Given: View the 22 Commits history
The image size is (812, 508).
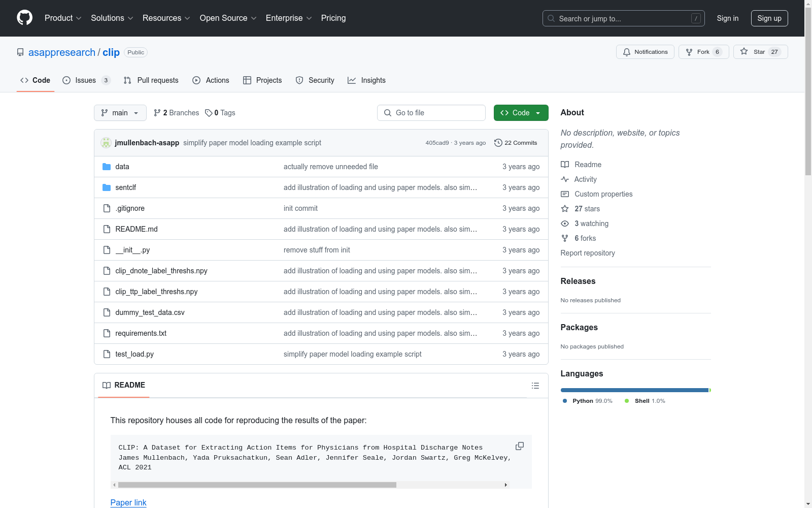Looking at the screenshot, I should (516, 143).
